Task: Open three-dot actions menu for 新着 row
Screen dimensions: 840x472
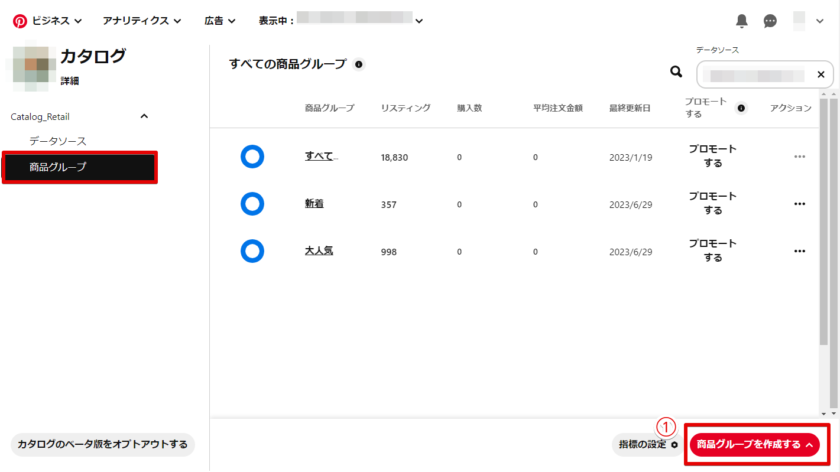Action: [799, 204]
